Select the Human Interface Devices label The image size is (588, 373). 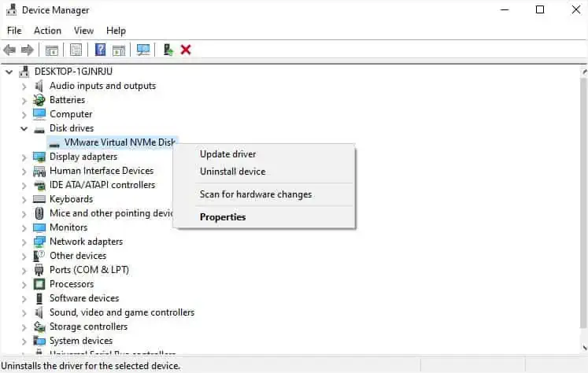[x=102, y=171]
